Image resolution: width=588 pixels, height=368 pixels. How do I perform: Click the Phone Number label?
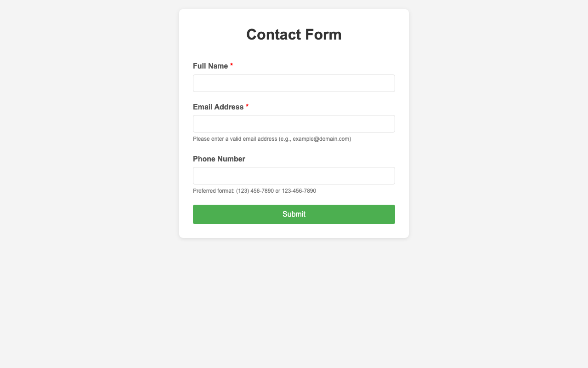[219, 159]
